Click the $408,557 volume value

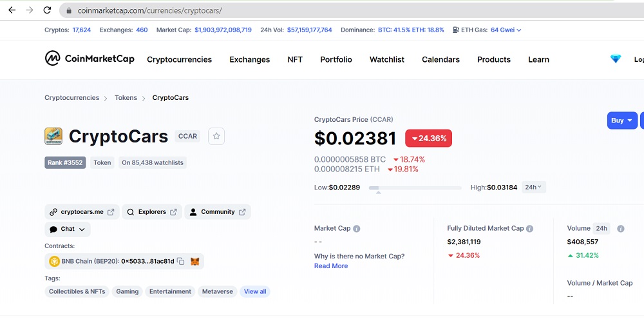[582, 242]
